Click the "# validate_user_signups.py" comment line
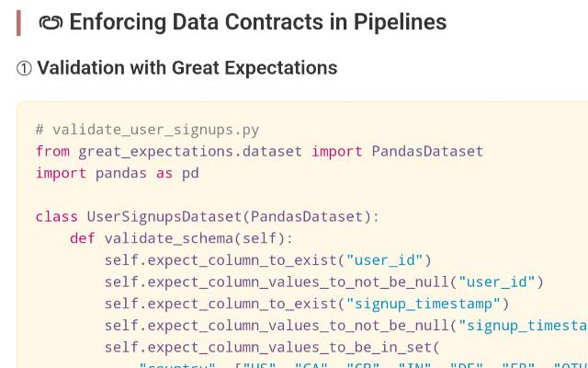The width and height of the screenshot is (588, 368). (147, 129)
